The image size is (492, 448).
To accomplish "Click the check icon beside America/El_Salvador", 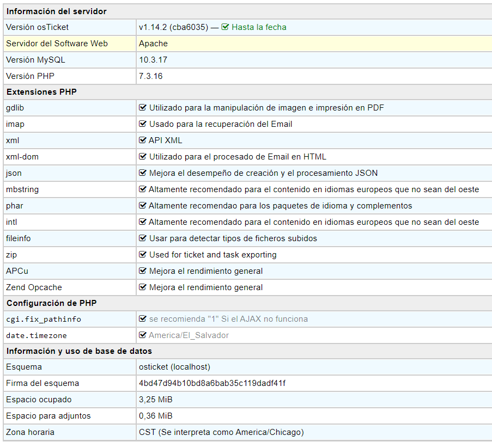I will coord(142,335).
